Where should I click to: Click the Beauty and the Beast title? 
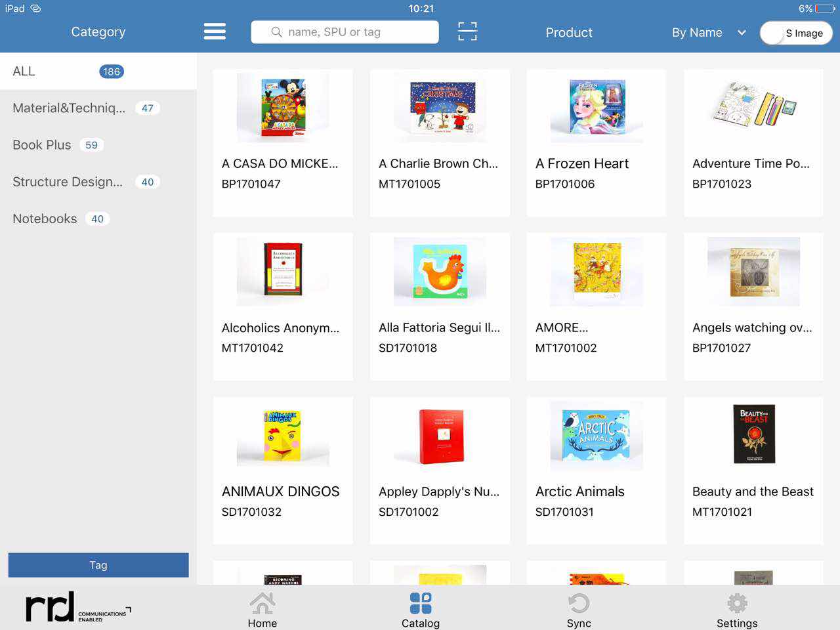point(753,492)
